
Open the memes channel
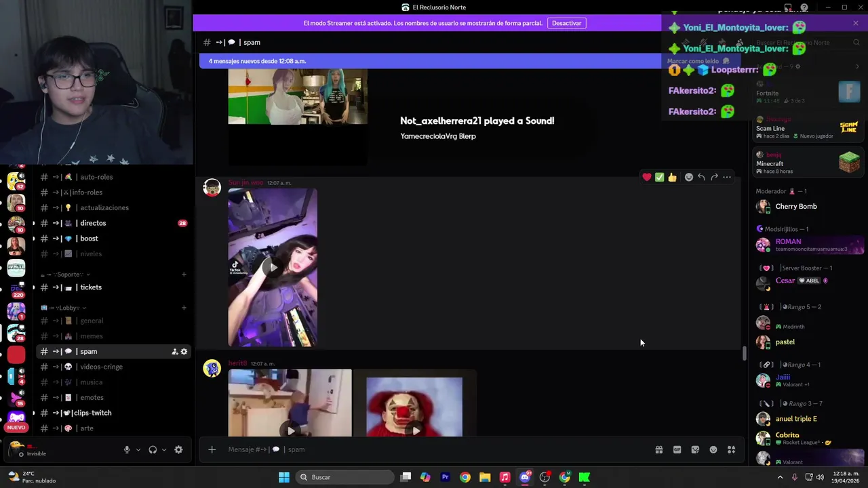113,336
